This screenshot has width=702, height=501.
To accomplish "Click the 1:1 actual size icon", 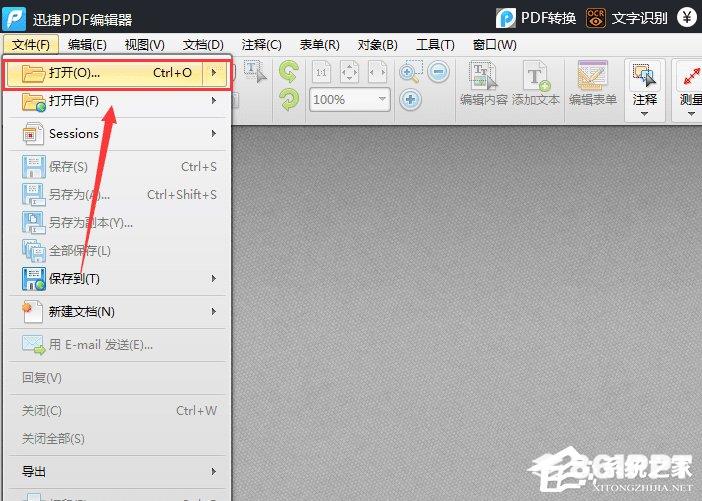I will [321, 72].
